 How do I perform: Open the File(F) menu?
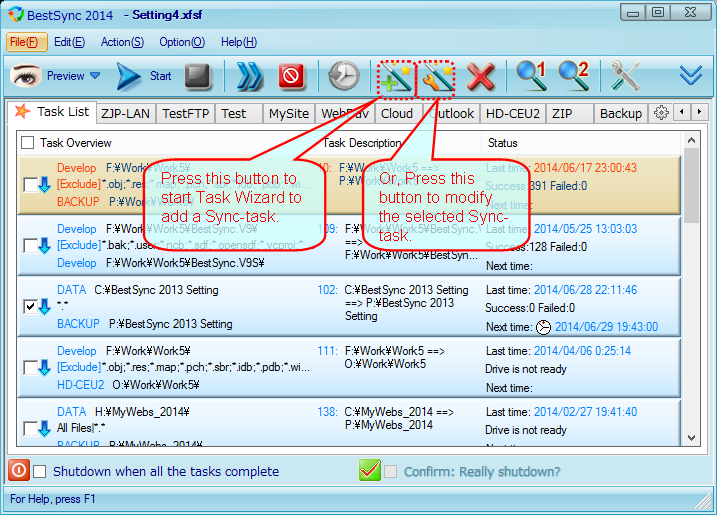(x=27, y=42)
